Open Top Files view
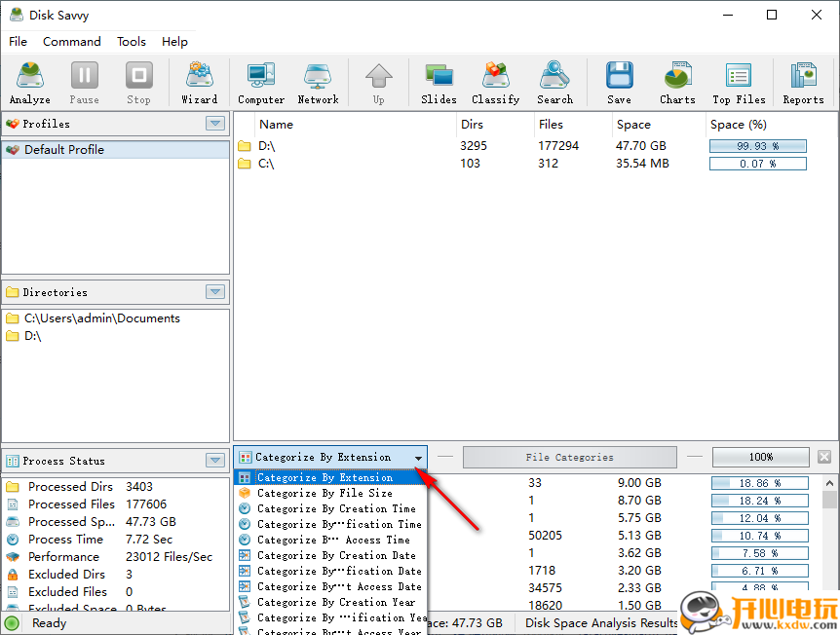Screen dimensions: 840x635 (739, 83)
